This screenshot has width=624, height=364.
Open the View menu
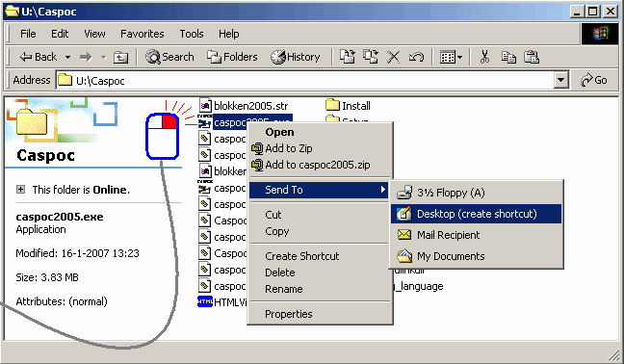pyautogui.click(x=94, y=34)
